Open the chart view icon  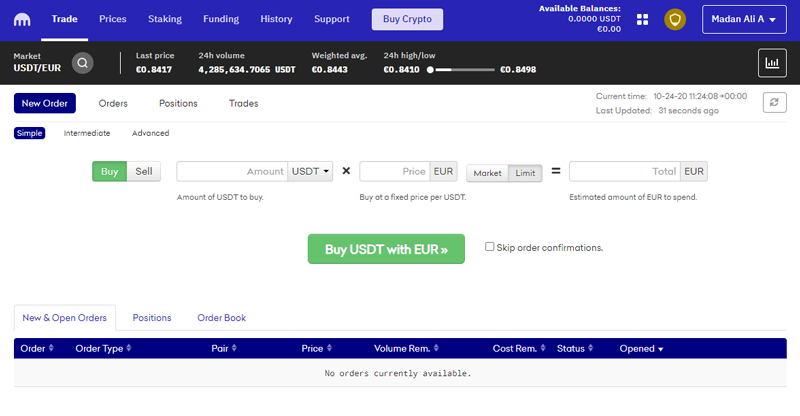pos(772,63)
